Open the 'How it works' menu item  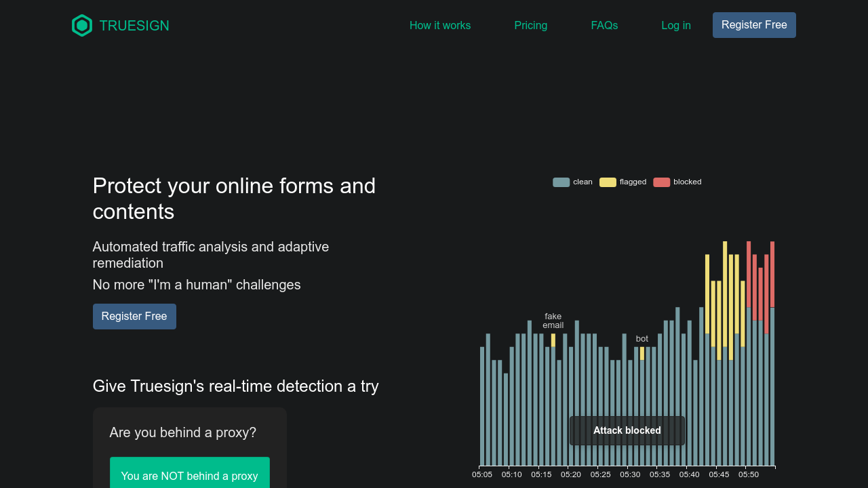[439, 25]
